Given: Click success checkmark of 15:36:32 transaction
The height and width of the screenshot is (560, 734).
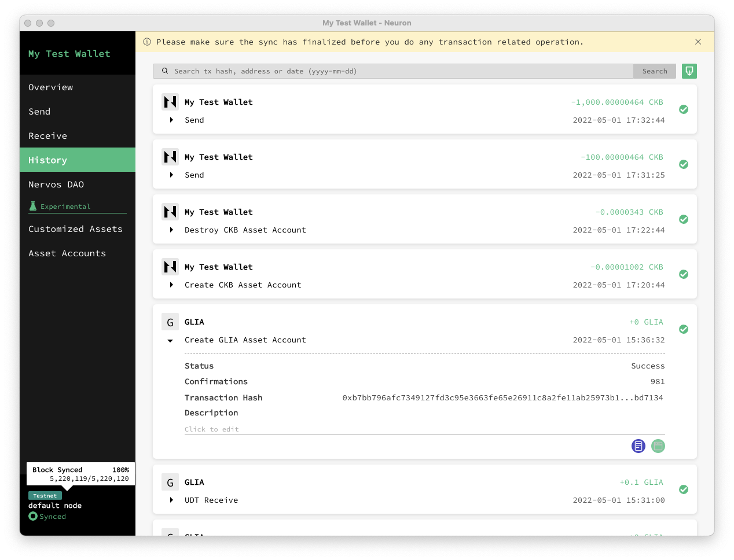Looking at the screenshot, I should [684, 329].
